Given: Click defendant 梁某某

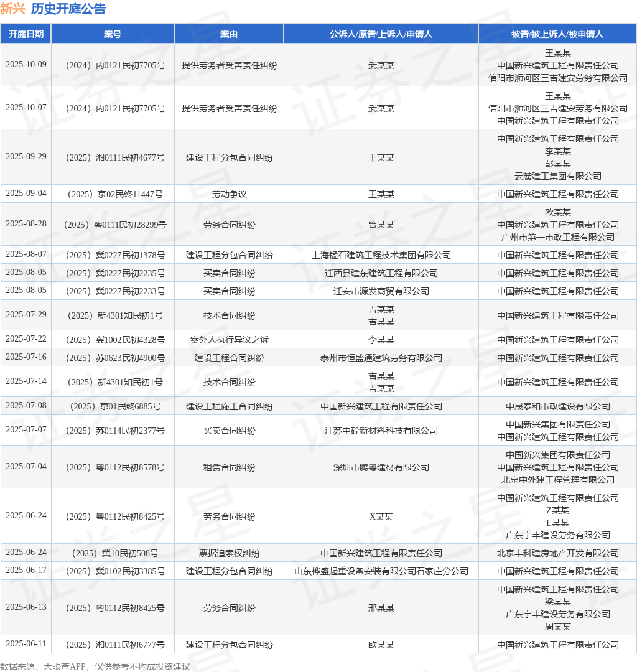Looking at the screenshot, I should point(558,602).
